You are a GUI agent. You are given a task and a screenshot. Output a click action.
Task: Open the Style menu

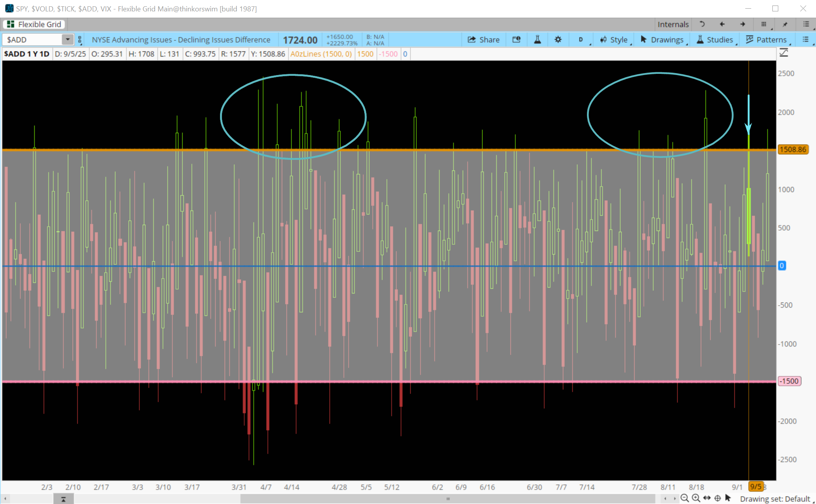615,40
